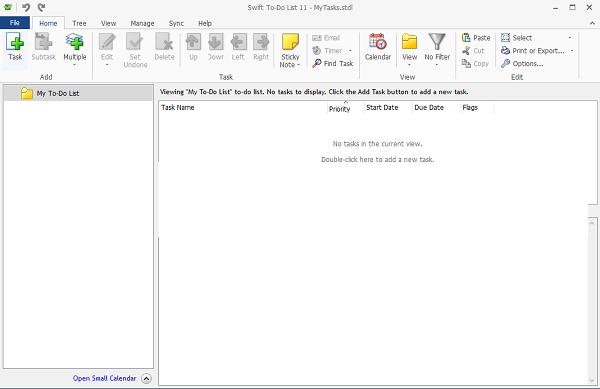Expand Print or Export dropdown arrow
The image size is (600, 389).
[572, 50]
